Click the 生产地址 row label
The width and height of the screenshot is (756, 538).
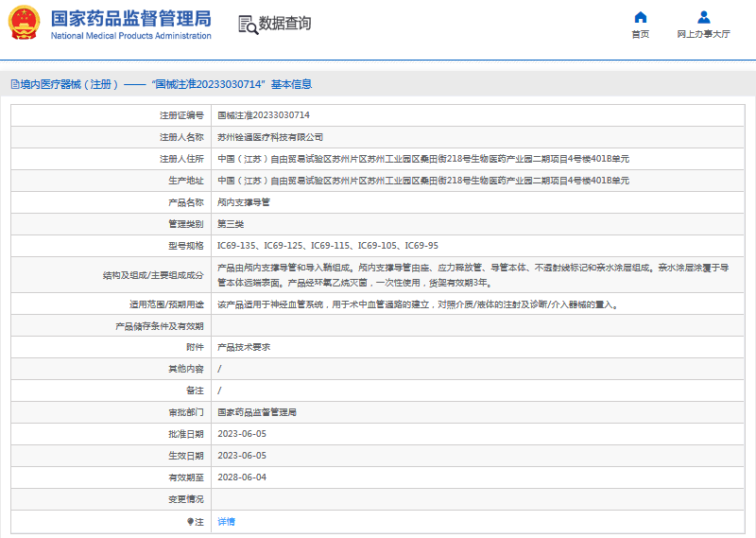pyautogui.click(x=186, y=181)
